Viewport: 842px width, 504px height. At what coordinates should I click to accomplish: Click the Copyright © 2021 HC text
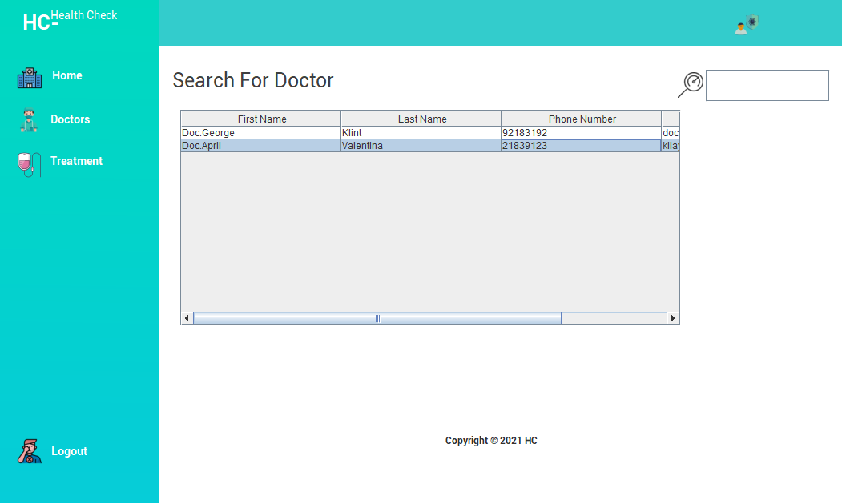[491, 441]
